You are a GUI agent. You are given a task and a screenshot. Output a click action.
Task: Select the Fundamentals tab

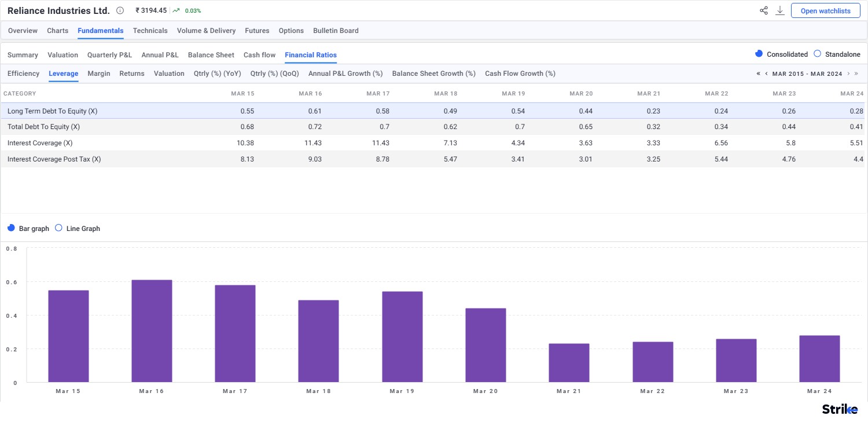pos(101,31)
